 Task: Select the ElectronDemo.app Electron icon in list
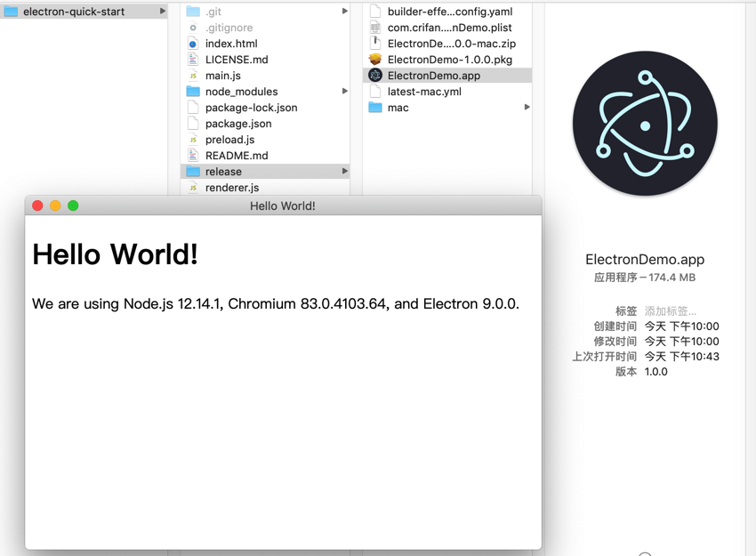(x=375, y=76)
